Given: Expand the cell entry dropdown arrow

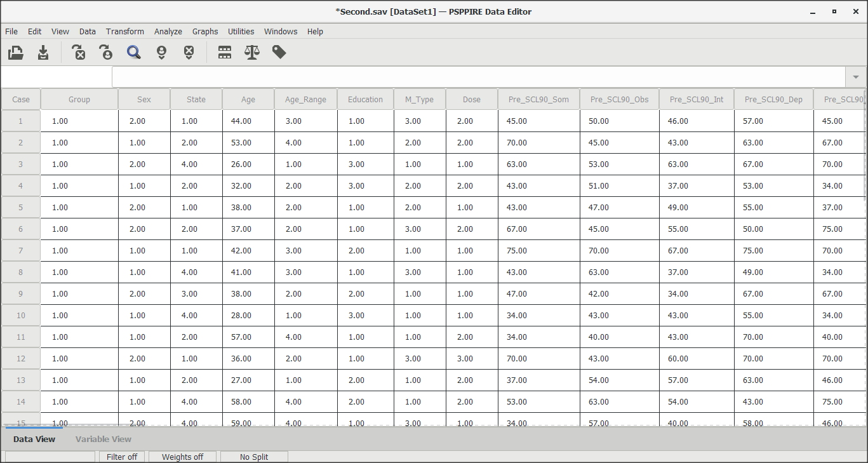Looking at the screenshot, I should pyautogui.click(x=856, y=77).
